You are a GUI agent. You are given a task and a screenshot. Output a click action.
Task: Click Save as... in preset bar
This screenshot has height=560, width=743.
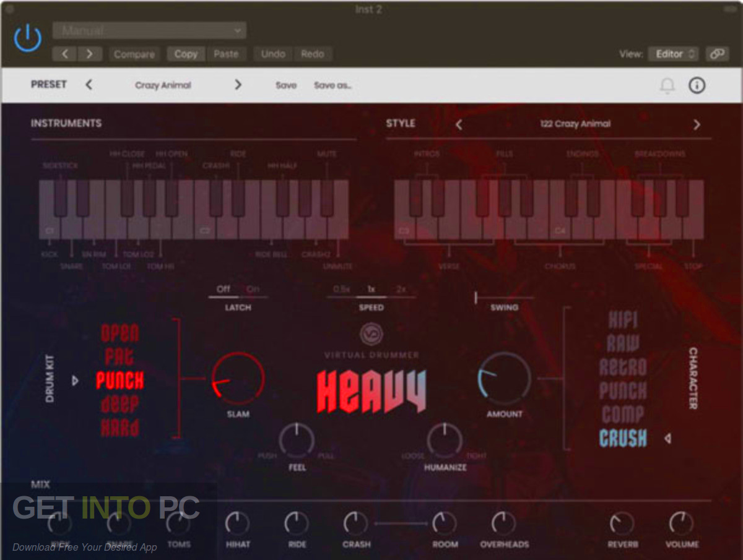(x=332, y=85)
